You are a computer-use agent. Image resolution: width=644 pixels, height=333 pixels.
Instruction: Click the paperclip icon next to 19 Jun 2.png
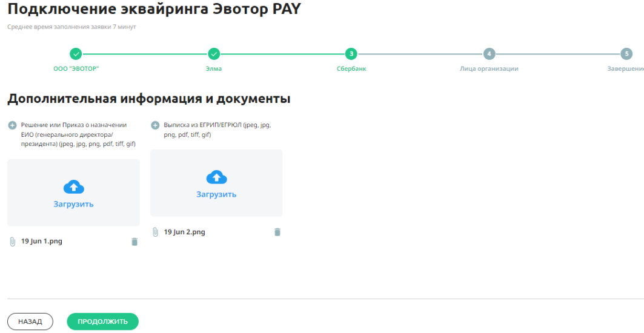[155, 232]
